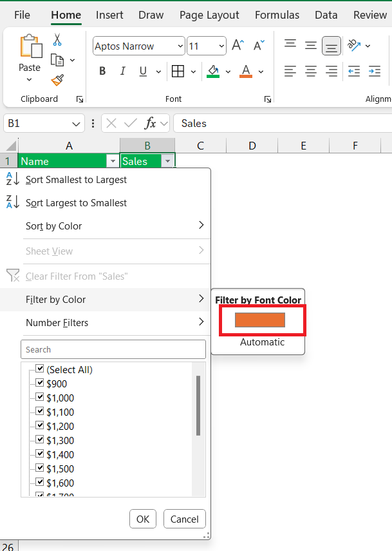392x551 pixels.
Task: Open the Sales column filter dropdown
Action: (x=167, y=161)
